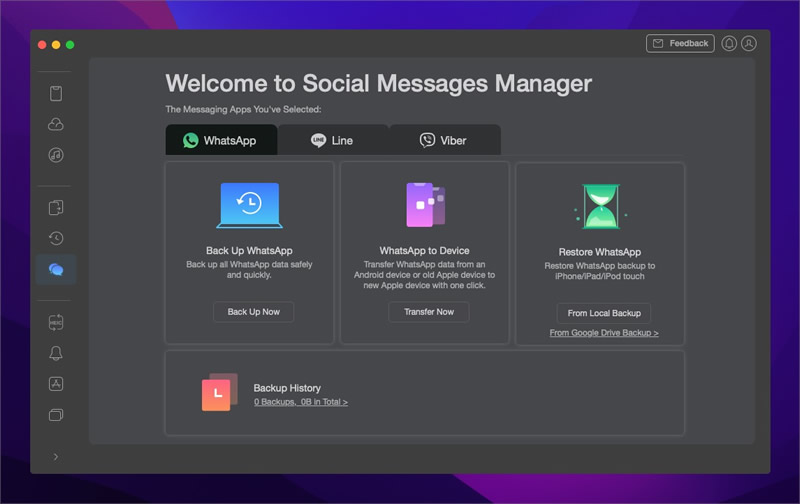
Task: Open the Phone Switcher sidebar icon
Action: pyautogui.click(x=56, y=208)
